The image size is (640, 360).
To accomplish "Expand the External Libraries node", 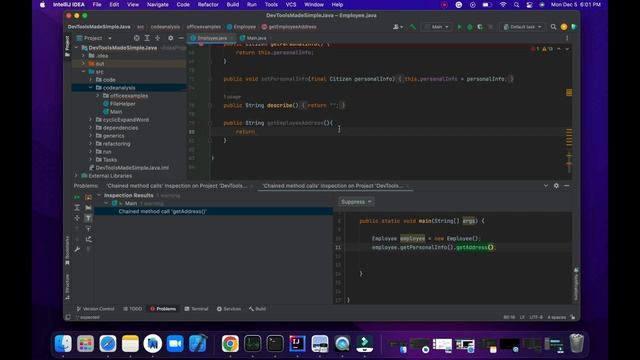I will tap(76, 176).
